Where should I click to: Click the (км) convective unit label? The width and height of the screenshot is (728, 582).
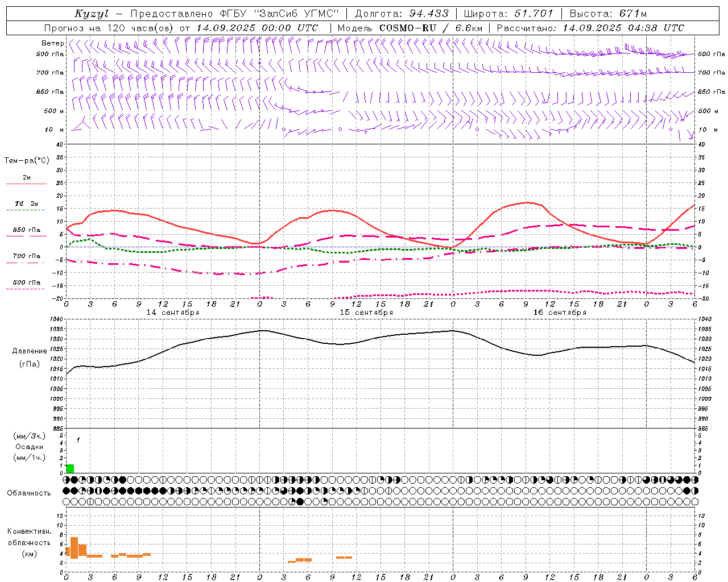pos(30,554)
